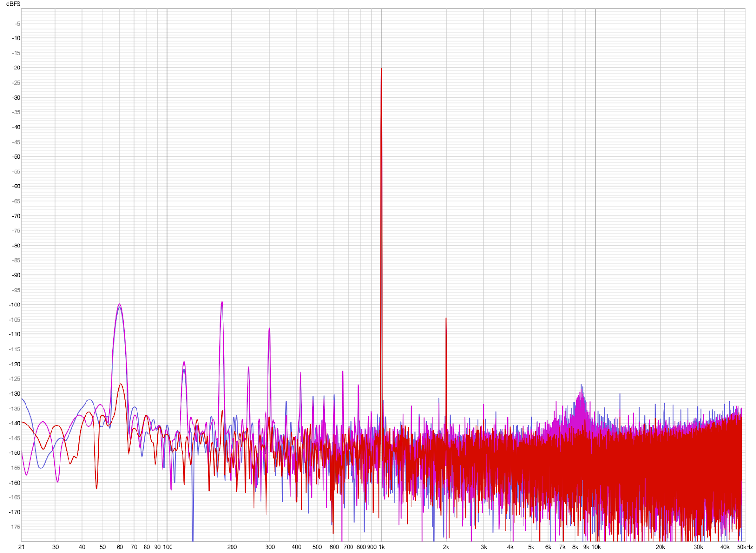The image size is (756, 553).
Task: Click the top of the 300 Hz magenta peak
Action: tap(269, 328)
